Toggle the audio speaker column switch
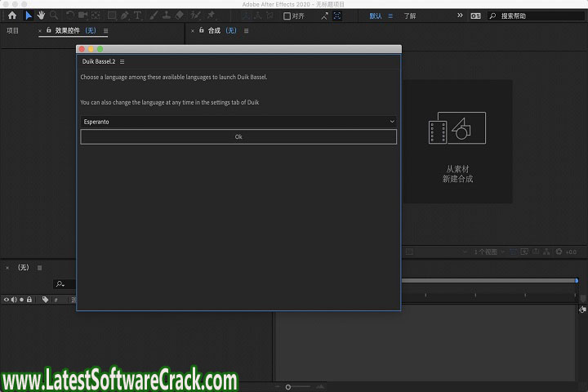The image size is (588, 392). tap(14, 300)
